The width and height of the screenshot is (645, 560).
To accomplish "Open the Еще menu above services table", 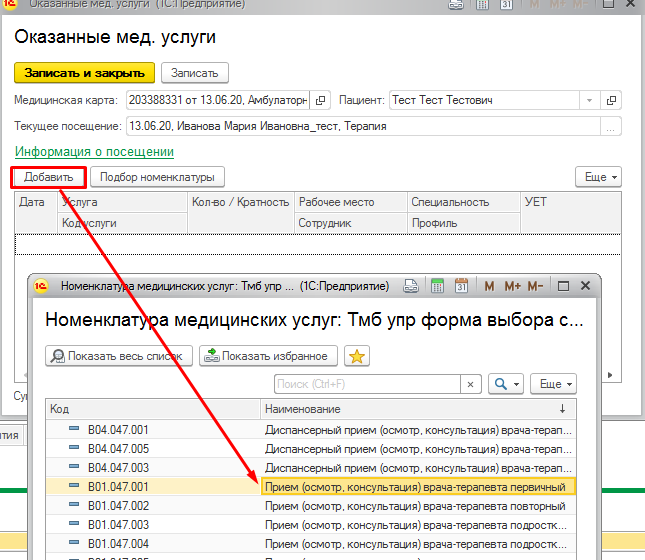I will pyautogui.click(x=600, y=177).
